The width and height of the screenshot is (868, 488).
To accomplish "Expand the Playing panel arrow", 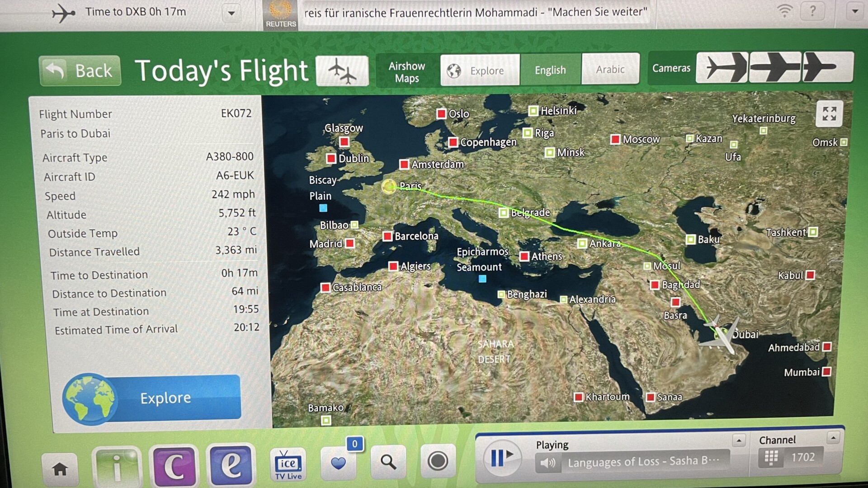I will [x=739, y=440].
